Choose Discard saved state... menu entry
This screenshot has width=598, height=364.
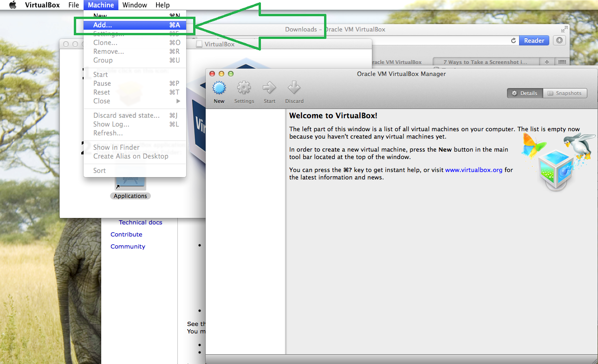tap(135, 115)
